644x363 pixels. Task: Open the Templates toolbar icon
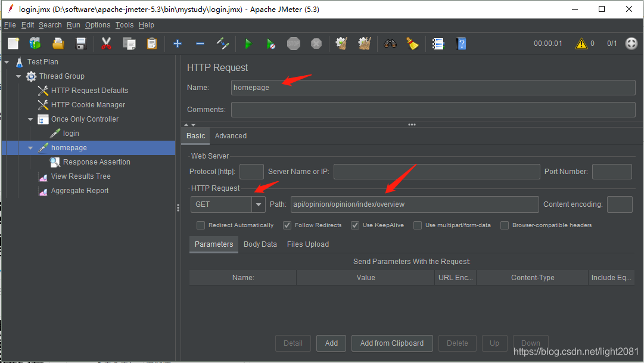tap(35, 44)
